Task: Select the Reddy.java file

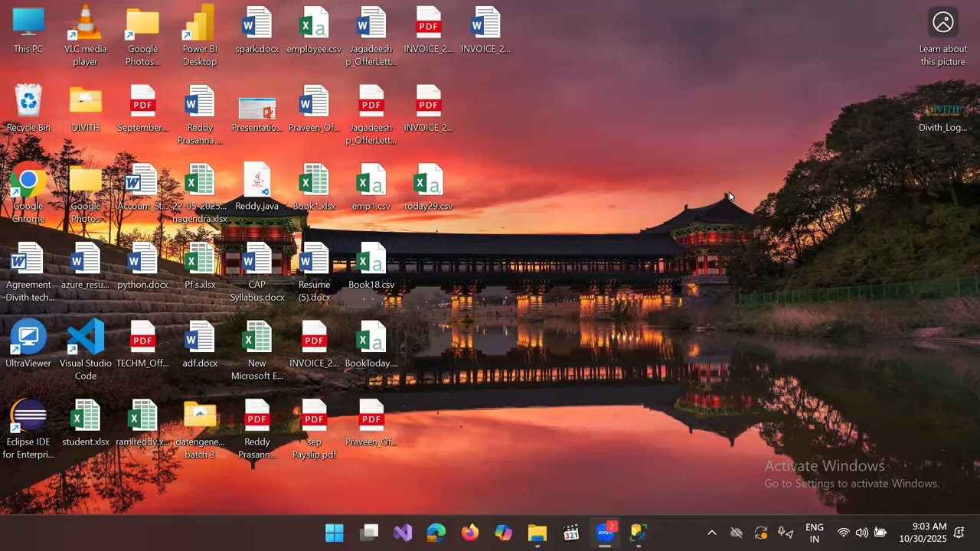Action: [x=257, y=187]
